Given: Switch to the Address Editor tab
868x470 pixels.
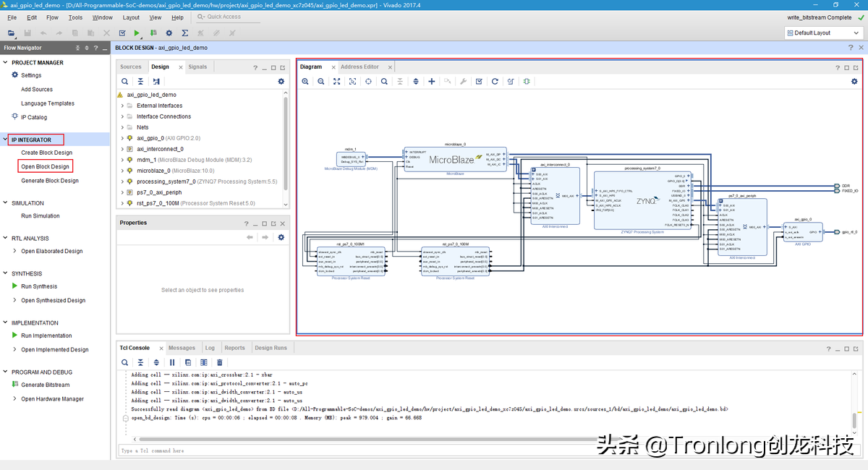Looking at the screenshot, I should (361, 66).
